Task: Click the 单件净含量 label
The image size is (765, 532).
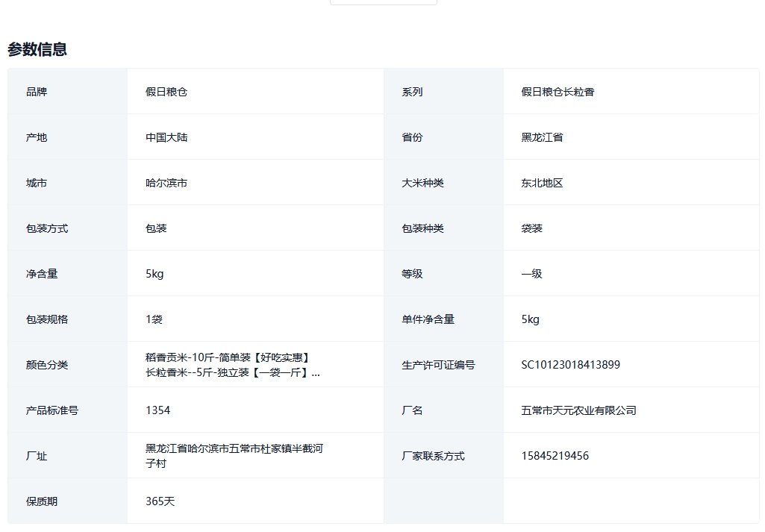Action: pos(428,319)
